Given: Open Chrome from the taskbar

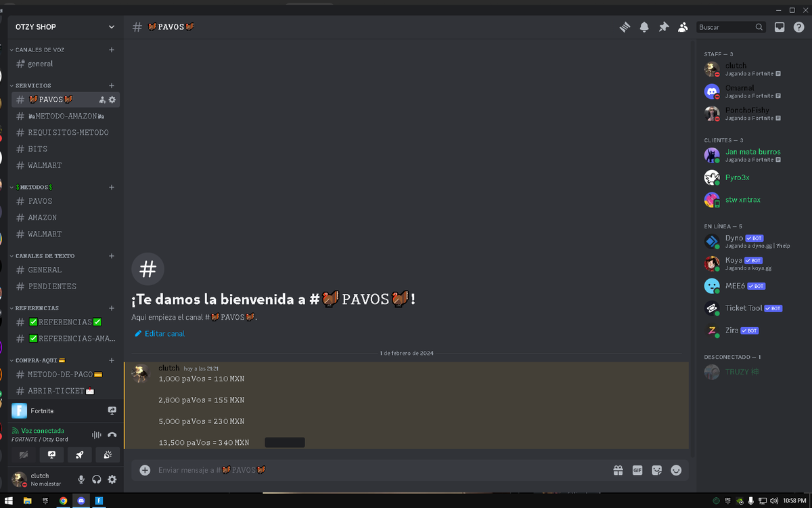Looking at the screenshot, I should 63,501.
